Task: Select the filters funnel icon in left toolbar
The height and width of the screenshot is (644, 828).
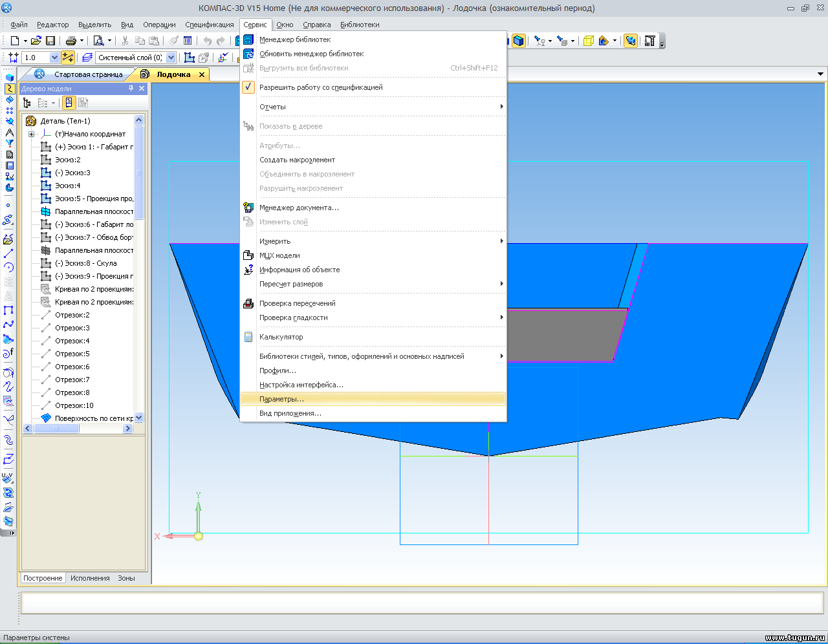Action: coord(9,143)
